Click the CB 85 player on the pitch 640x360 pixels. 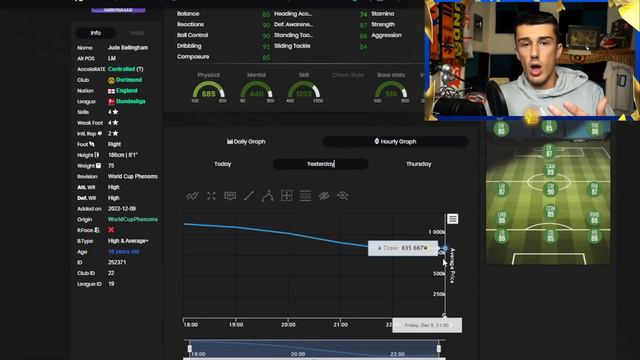550,236
